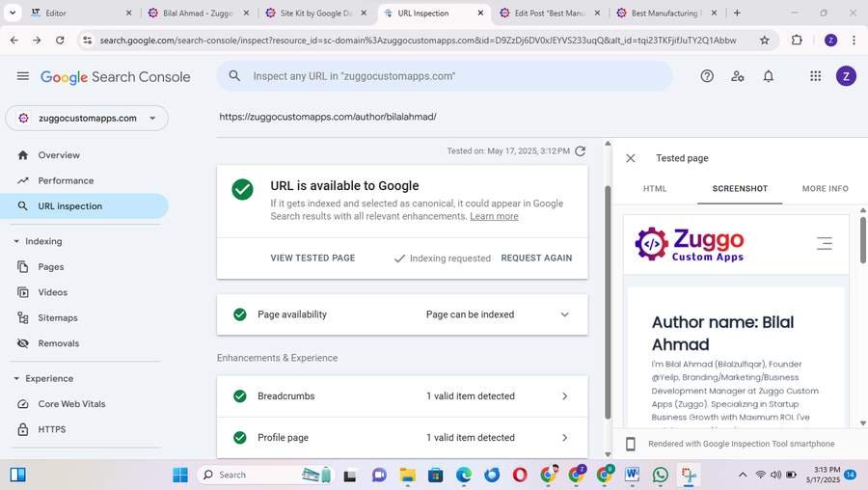Close the Tested page panel
868x490 pixels.
[631, 158]
